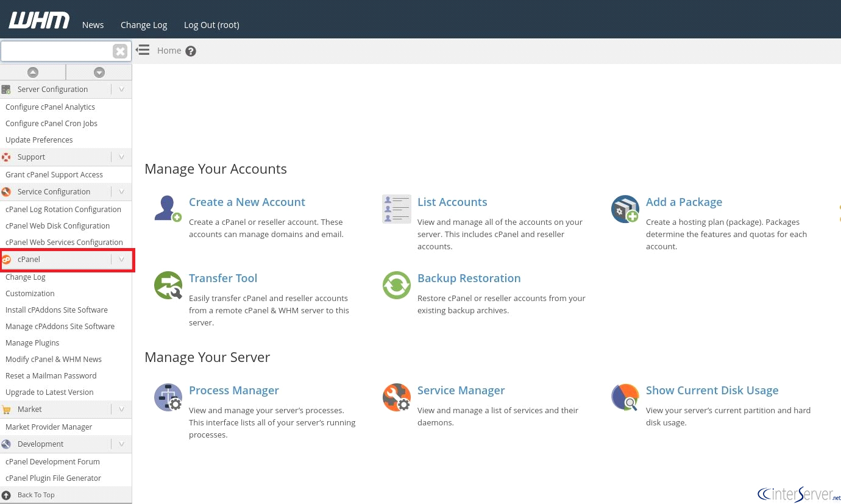This screenshot has height=504, width=841.
Task: Collapse the sidebar with the menu toggle icon
Action: (143, 50)
